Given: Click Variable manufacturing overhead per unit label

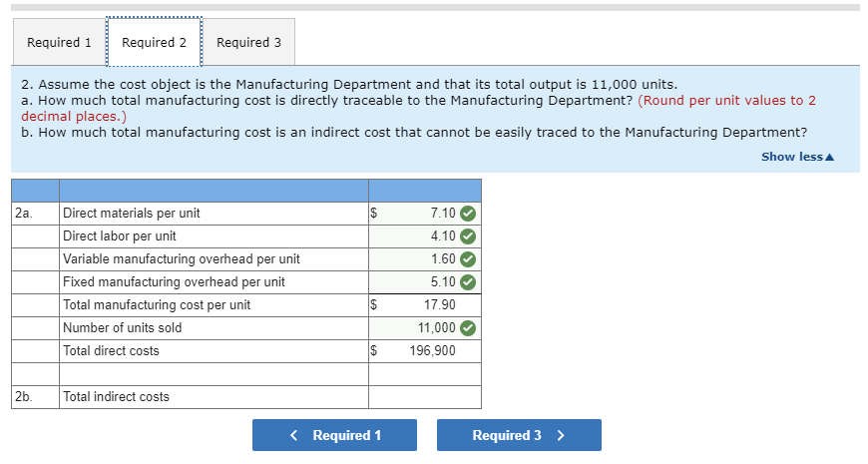Looking at the screenshot, I should click(181, 259).
